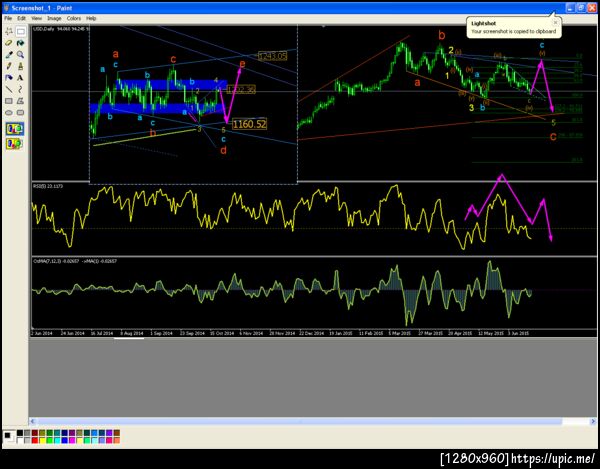Select the Pick Color eyedropper tool
Viewport: 600px width, 469px height.
pos(9,55)
